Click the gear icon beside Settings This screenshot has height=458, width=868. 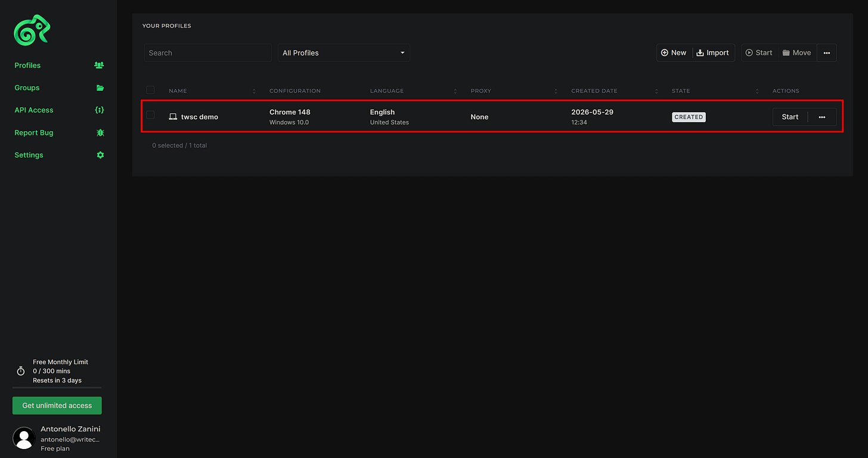(100, 155)
